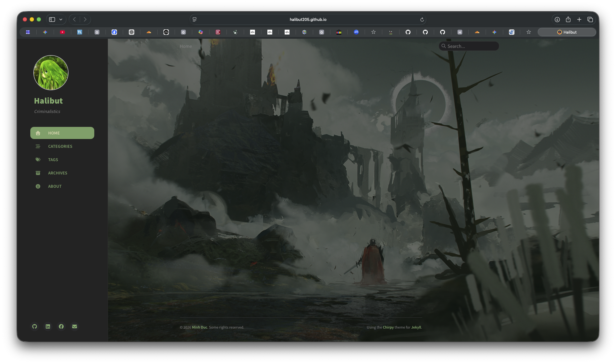Go back with the left arrow

pyautogui.click(x=75, y=19)
